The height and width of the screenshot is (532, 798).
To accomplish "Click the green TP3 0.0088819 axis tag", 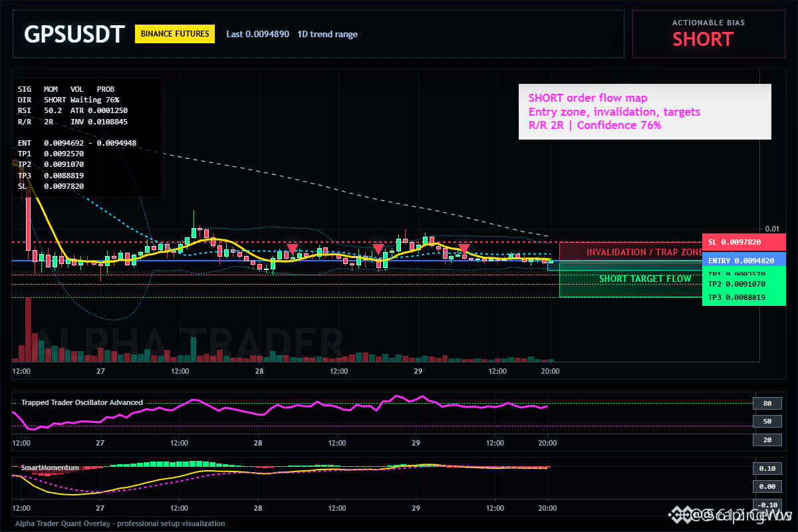I will pyautogui.click(x=744, y=298).
